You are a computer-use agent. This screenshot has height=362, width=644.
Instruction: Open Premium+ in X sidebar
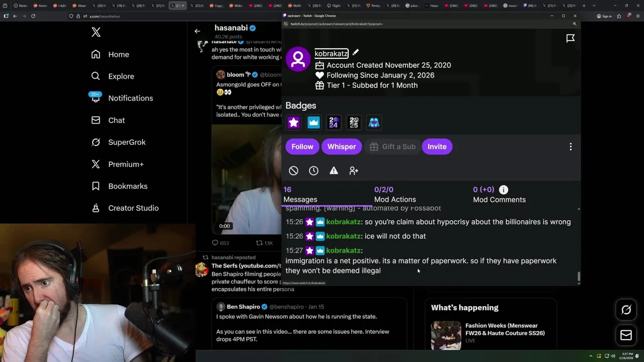pos(118,164)
